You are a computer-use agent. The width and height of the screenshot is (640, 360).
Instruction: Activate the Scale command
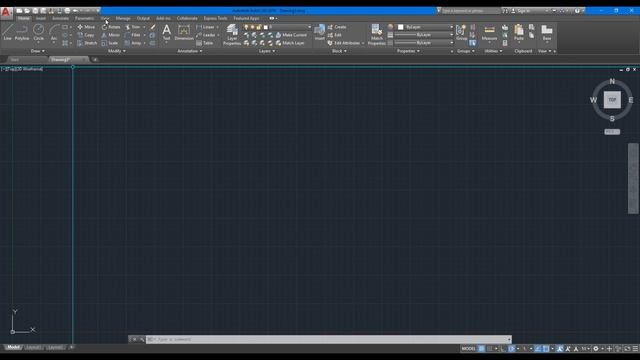pyautogui.click(x=110, y=43)
